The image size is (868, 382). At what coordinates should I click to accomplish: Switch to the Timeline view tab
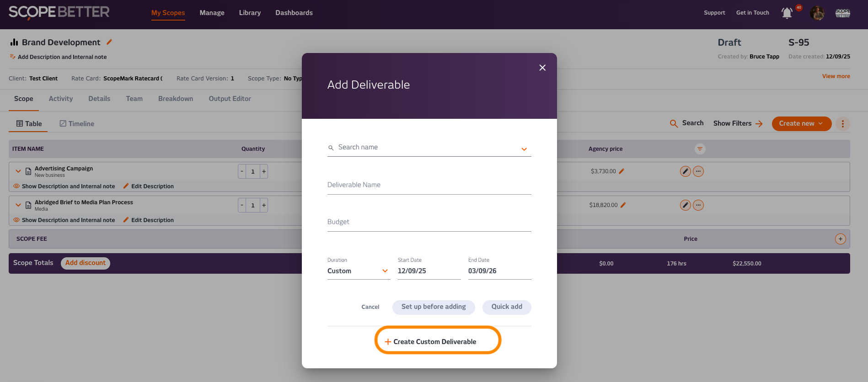pos(77,124)
